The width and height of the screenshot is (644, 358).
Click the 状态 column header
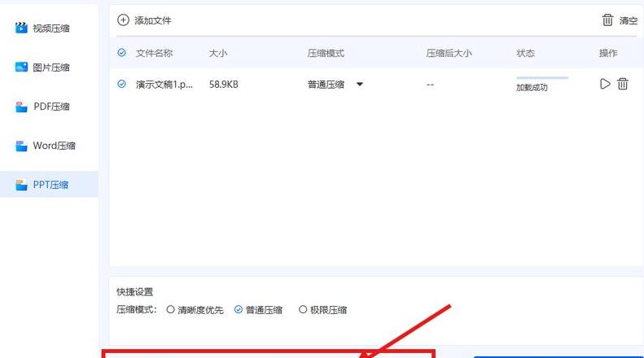526,53
